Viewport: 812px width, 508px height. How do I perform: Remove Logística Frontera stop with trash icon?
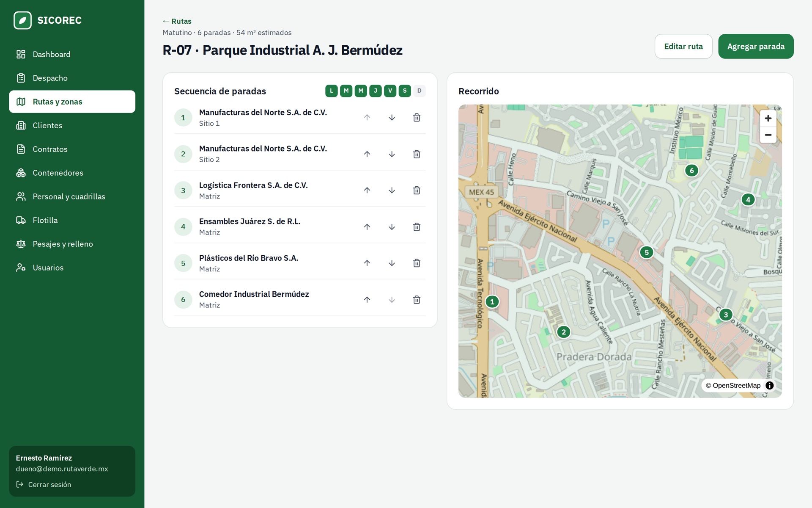tap(417, 190)
